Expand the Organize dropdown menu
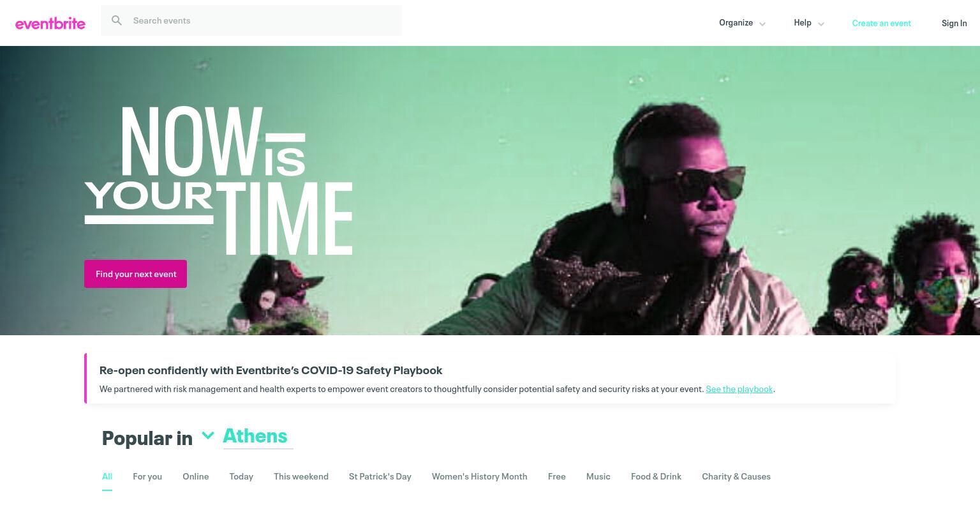 [x=742, y=23]
